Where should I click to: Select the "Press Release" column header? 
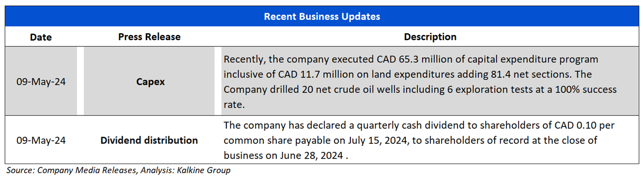149,37
